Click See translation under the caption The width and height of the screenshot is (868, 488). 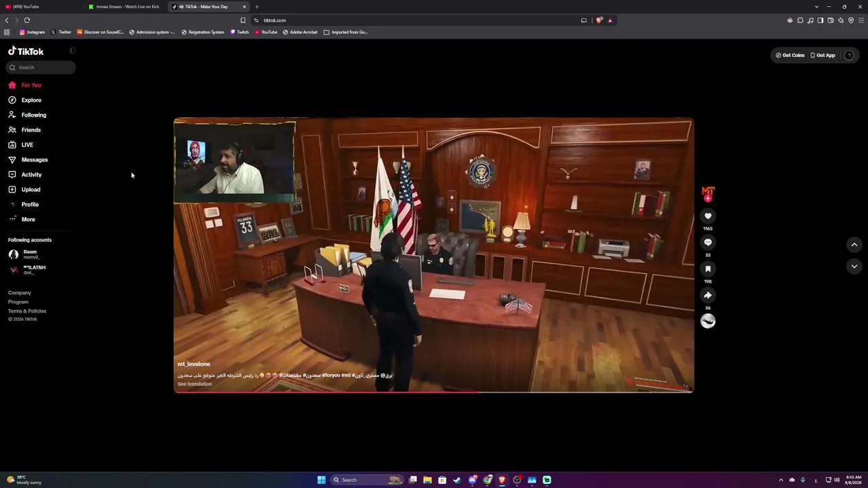tap(195, 384)
